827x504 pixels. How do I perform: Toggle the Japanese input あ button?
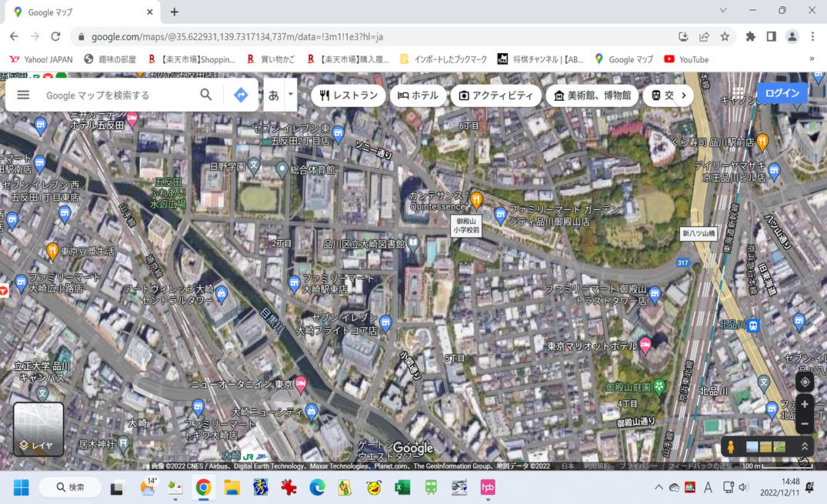tap(273, 95)
